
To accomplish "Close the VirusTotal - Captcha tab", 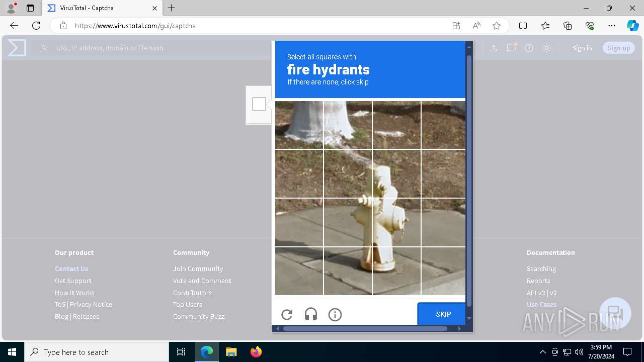I will 154,8.
